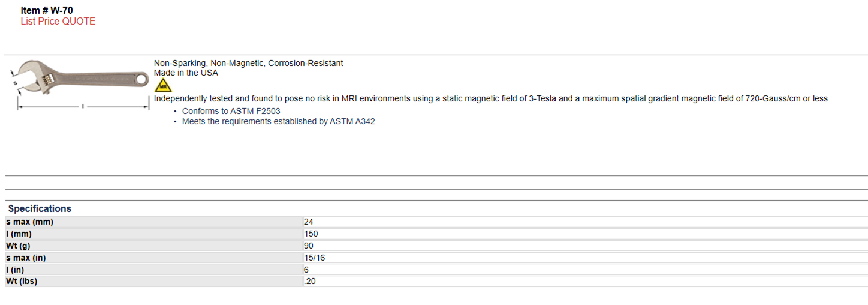
Task: Click the s max (in) row label
Action: 153,258
